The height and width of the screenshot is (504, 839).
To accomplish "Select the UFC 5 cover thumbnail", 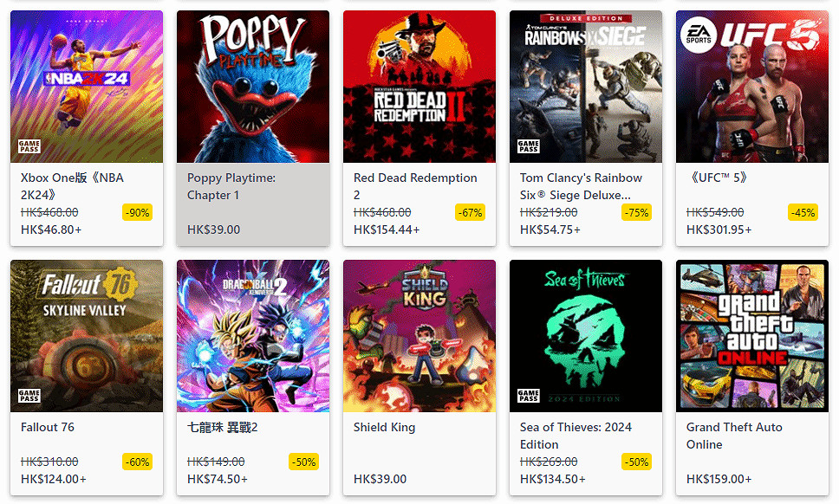I will (x=752, y=87).
